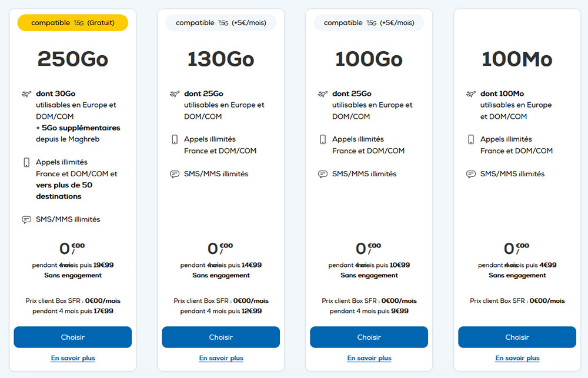
Task: Click the phone icon in 100Mo plan
Action: tap(470, 139)
